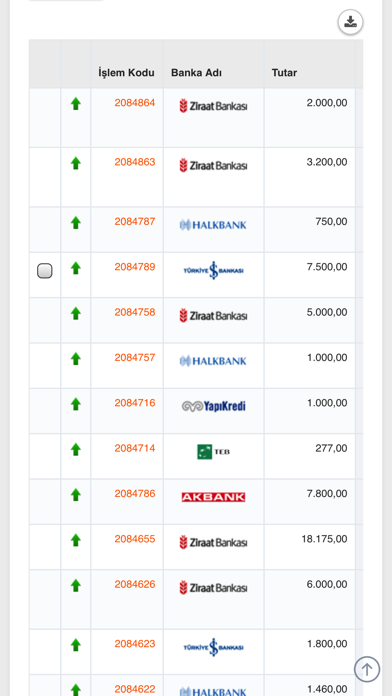Open transaction code 2084789
The height and width of the screenshot is (696, 392).
135,267
